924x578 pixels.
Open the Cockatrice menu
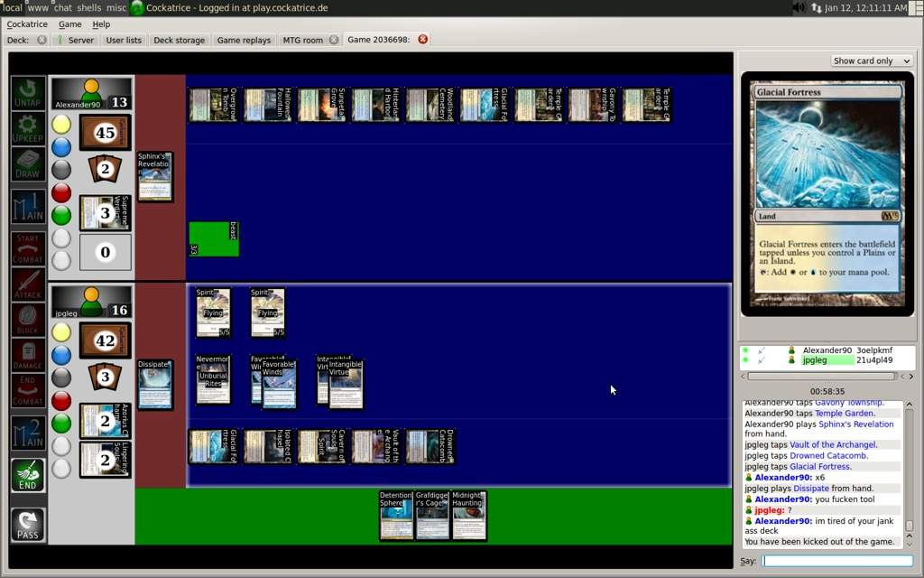pyautogui.click(x=27, y=24)
